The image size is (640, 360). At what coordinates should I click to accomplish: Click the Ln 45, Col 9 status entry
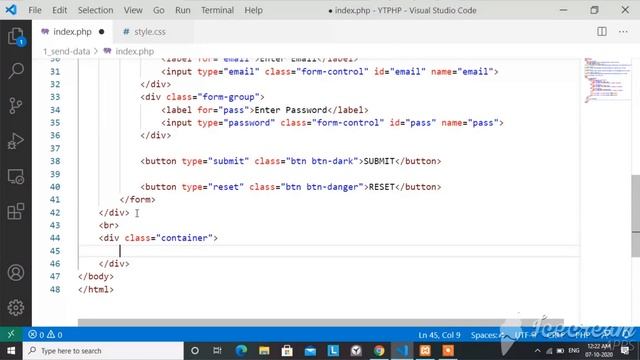tap(439, 335)
